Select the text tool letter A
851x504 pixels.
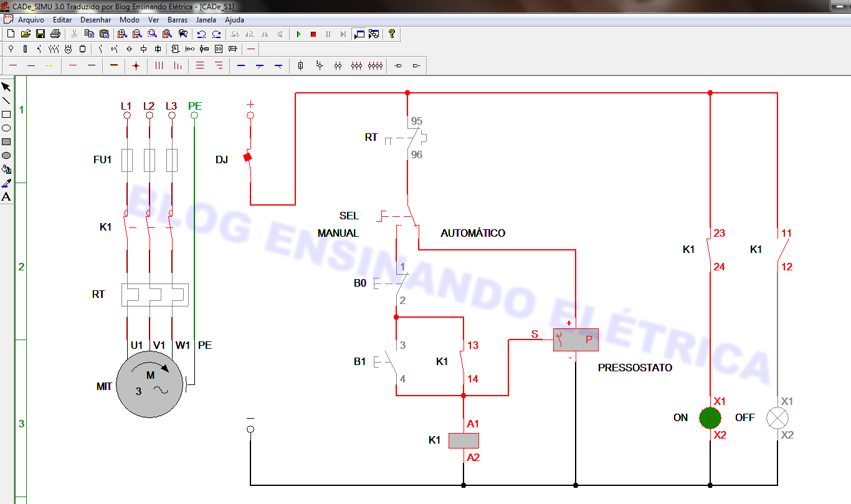(x=6, y=196)
